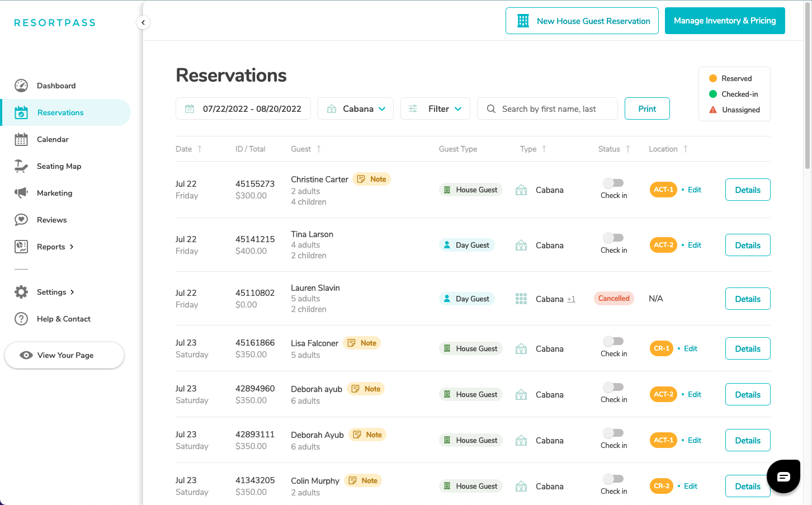Click the grid type icon in Lauren Slavin row
Screen dimensions: 812x505
tap(521, 299)
